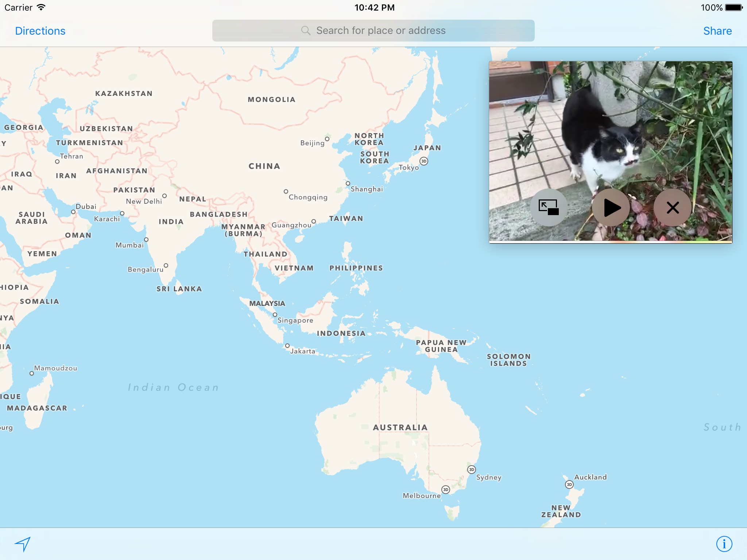Tap the Sydney 3D flyover badge
This screenshot has height=560, width=747.
pyautogui.click(x=471, y=469)
